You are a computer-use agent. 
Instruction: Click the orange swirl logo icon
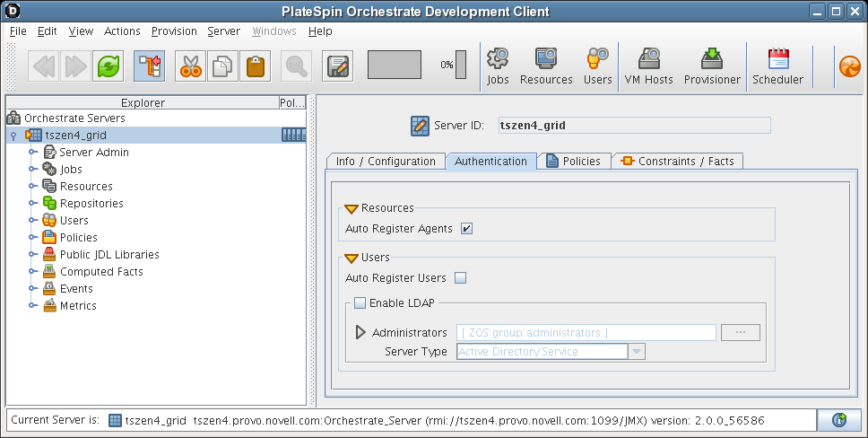click(x=850, y=66)
